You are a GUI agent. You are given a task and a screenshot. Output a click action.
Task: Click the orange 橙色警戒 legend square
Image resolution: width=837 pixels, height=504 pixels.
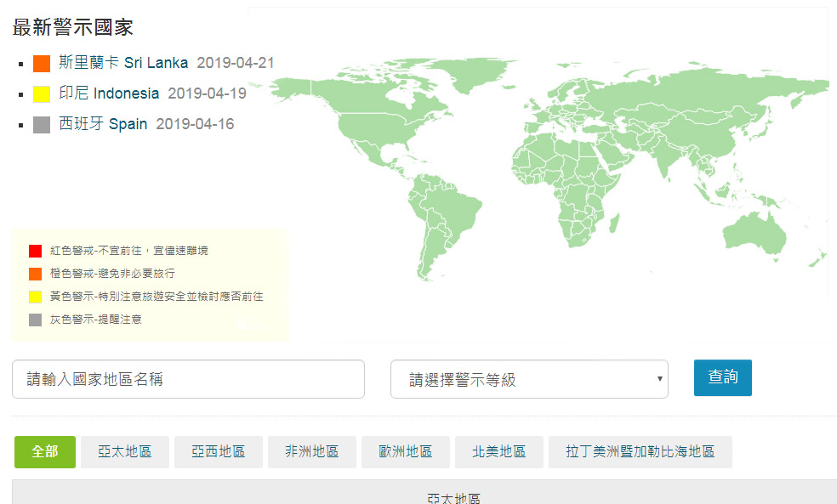point(35,274)
